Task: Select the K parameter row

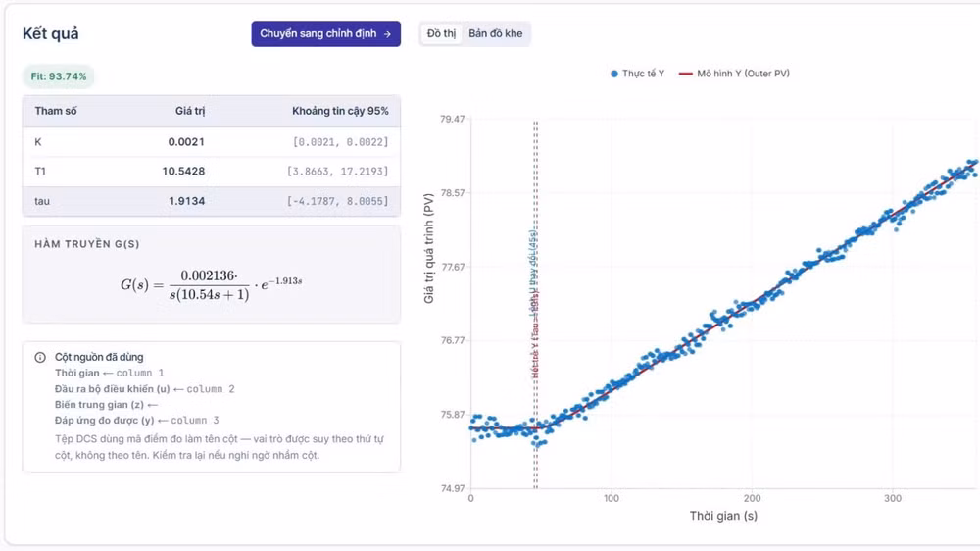Action: [212, 142]
